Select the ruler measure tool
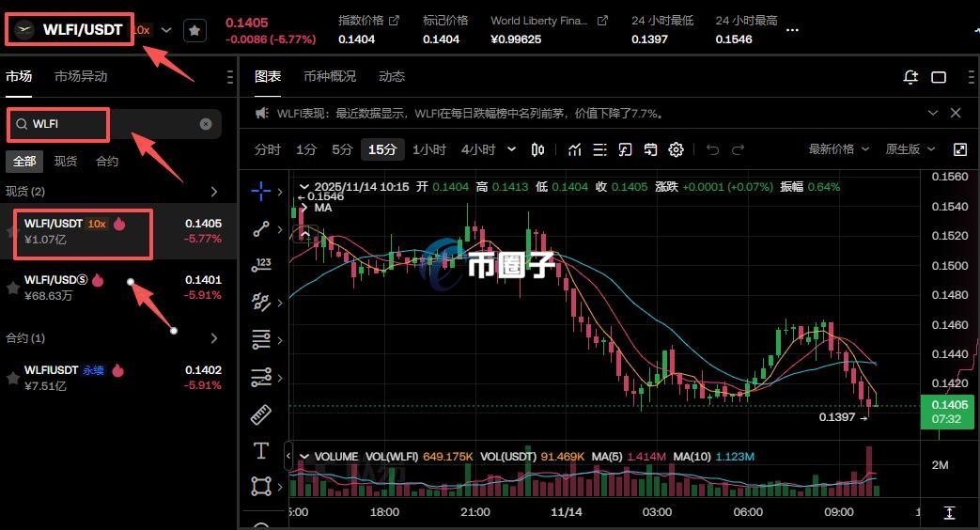980x530 pixels. pyautogui.click(x=260, y=413)
